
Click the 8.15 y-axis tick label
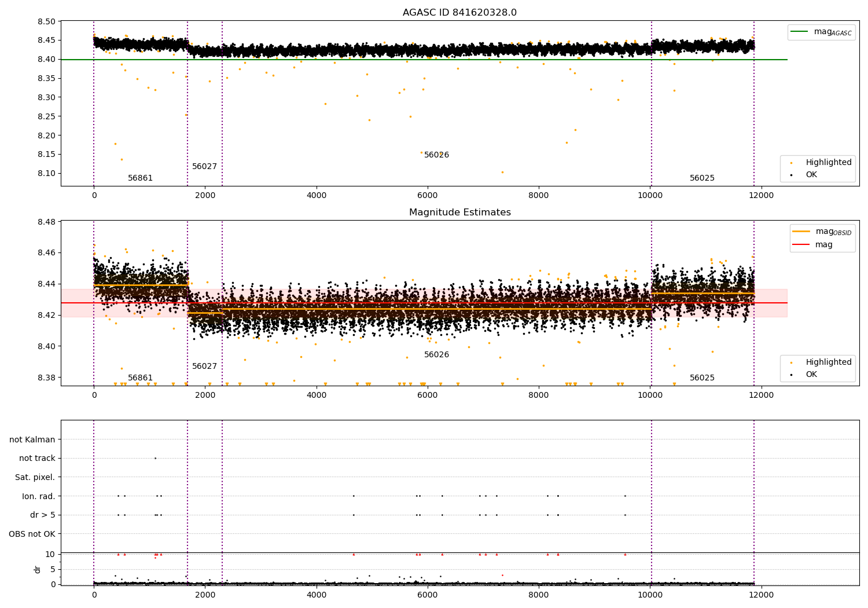coord(46,155)
